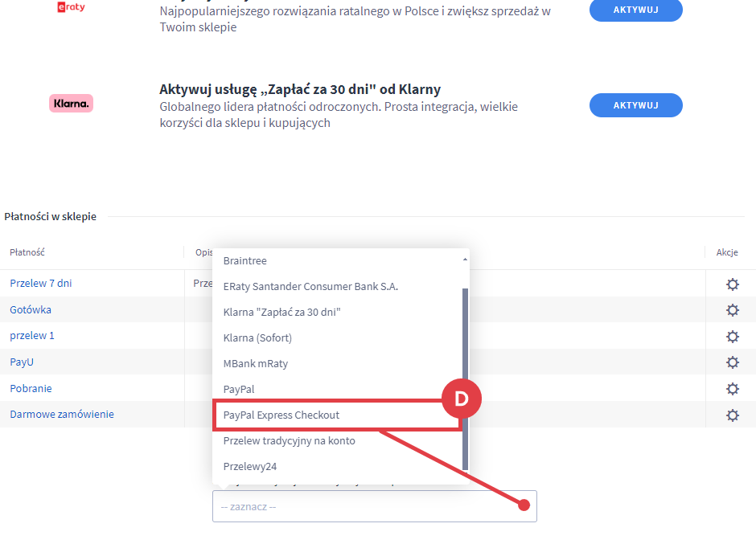Open gear actions for Przelew 7 dni

coord(733,284)
